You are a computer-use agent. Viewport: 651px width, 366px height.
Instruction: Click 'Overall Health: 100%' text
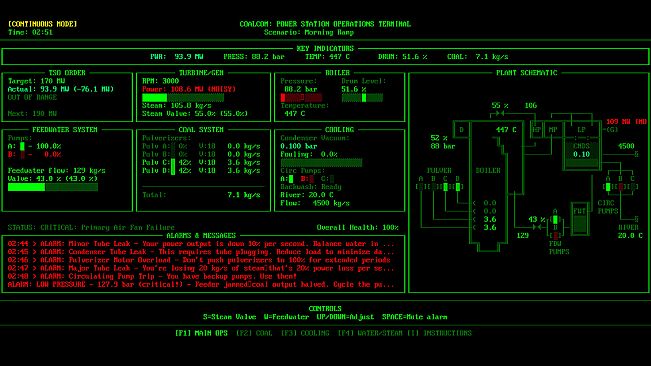(x=357, y=227)
